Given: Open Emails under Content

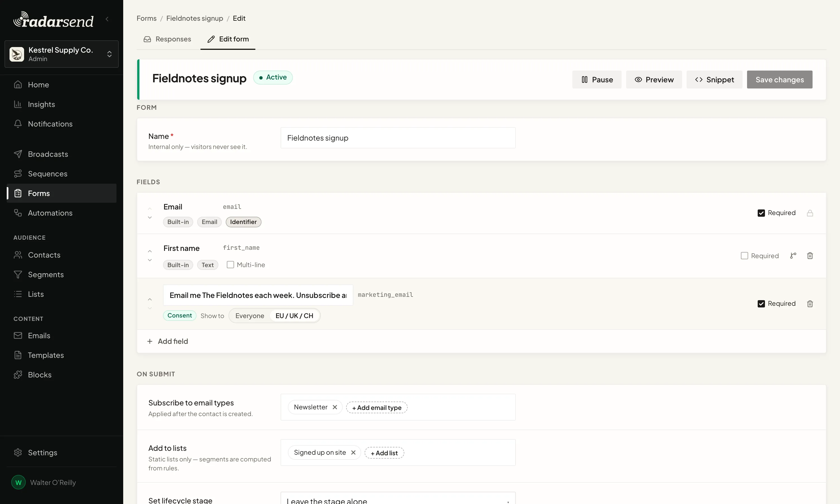Looking at the screenshot, I should pyautogui.click(x=61, y=335).
